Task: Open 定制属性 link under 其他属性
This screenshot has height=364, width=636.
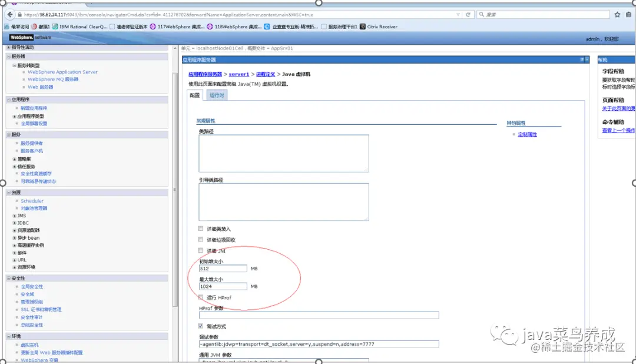Action: tap(527, 134)
